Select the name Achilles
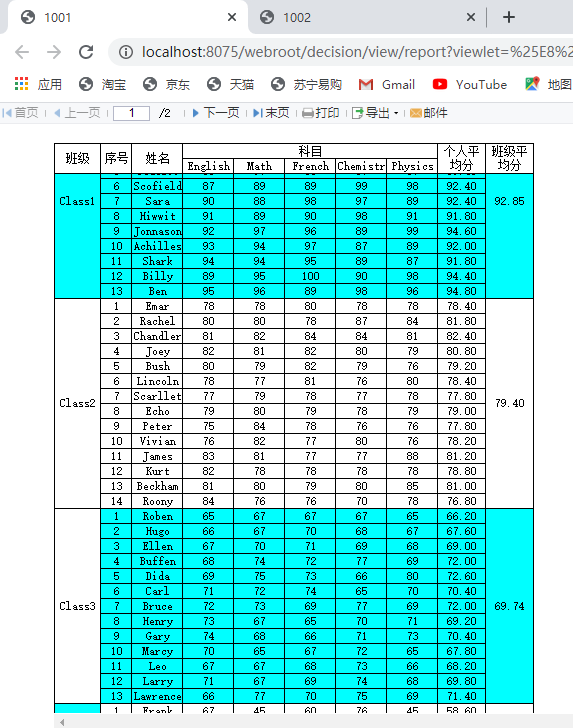Image resolution: width=573 pixels, height=728 pixels. (x=157, y=246)
